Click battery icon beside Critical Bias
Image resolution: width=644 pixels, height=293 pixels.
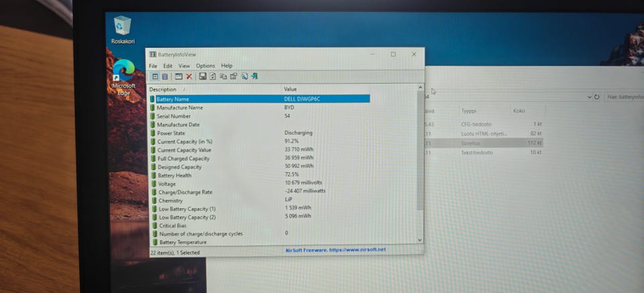[x=155, y=225]
